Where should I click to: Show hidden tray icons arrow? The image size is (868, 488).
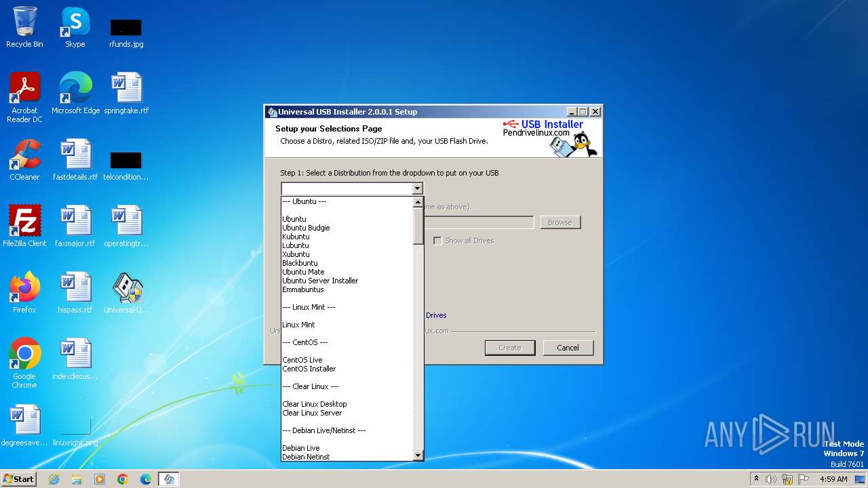[x=756, y=479]
